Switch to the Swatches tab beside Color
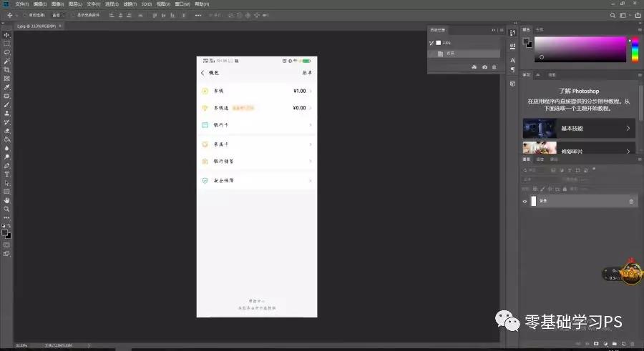Viewport: 644px width, 351px height. 540,29
